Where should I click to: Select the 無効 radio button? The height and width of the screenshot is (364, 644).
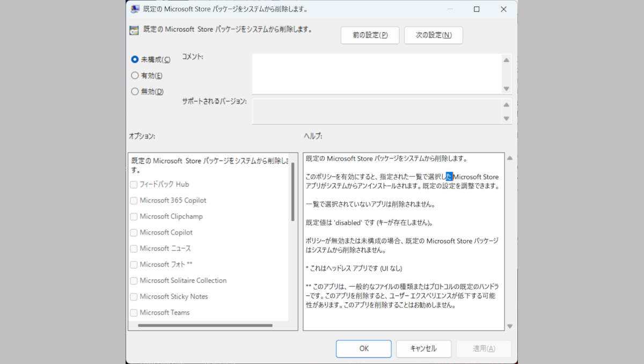(x=135, y=92)
